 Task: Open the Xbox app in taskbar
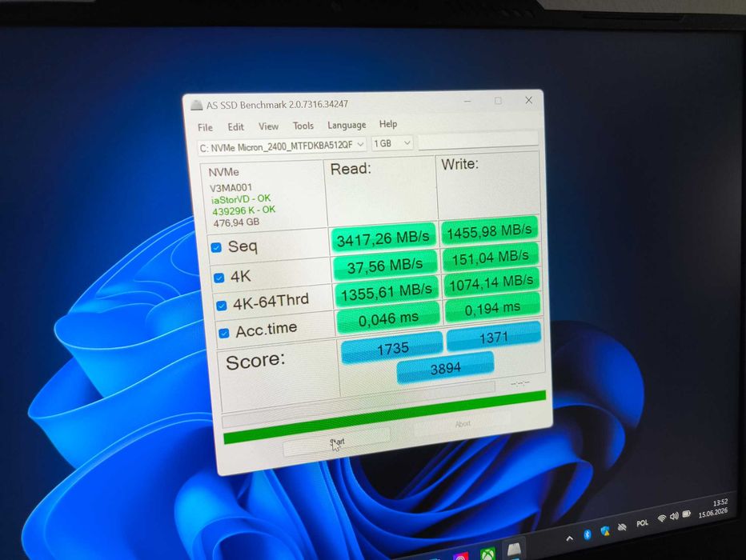coord(488,554)
